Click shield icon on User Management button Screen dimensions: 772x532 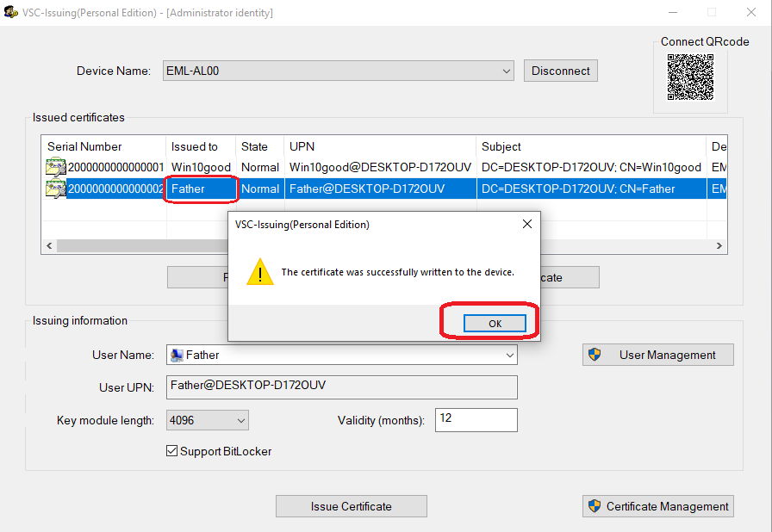[595, 355]
